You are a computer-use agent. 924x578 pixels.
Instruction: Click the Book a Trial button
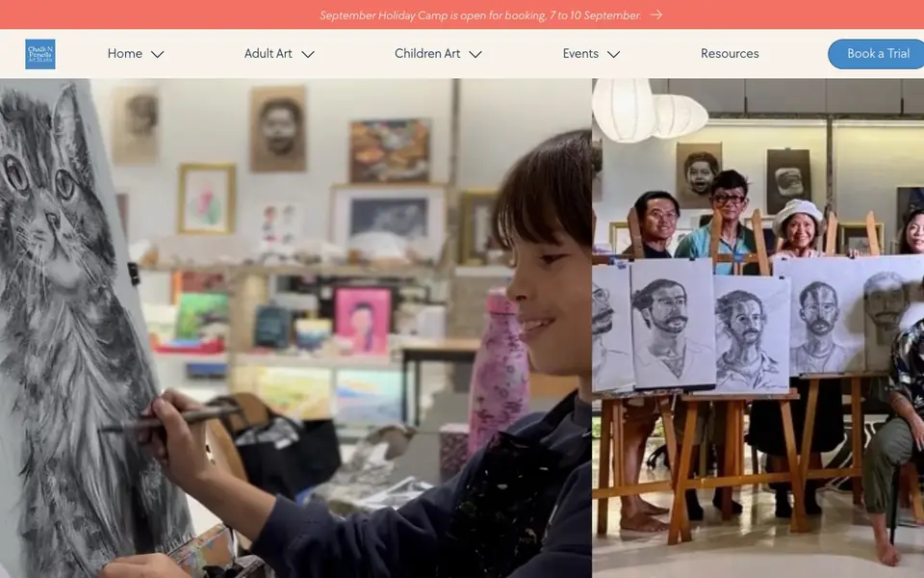(876, 54)
